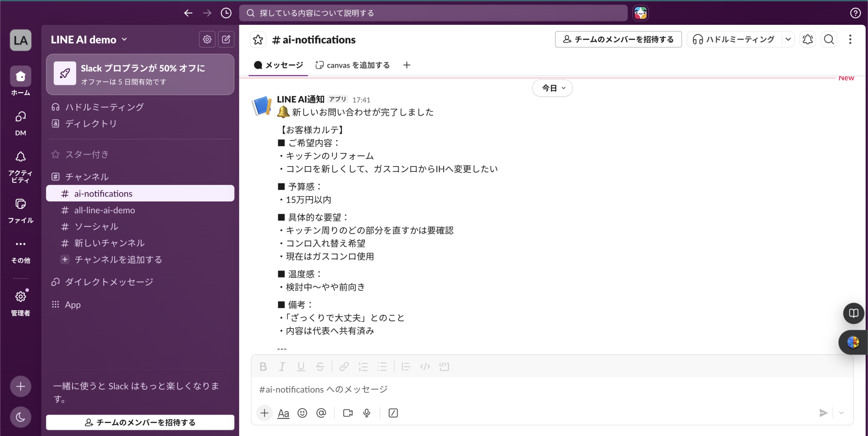Open #ソーシャル channel
The width and height of the screenshot is (868, 436).
point(140,226)
